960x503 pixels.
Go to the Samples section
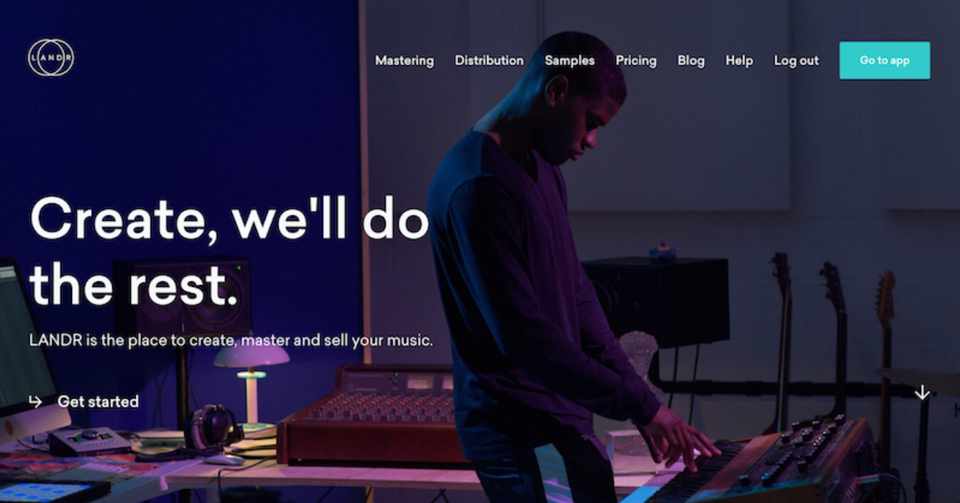click(570, 61)
